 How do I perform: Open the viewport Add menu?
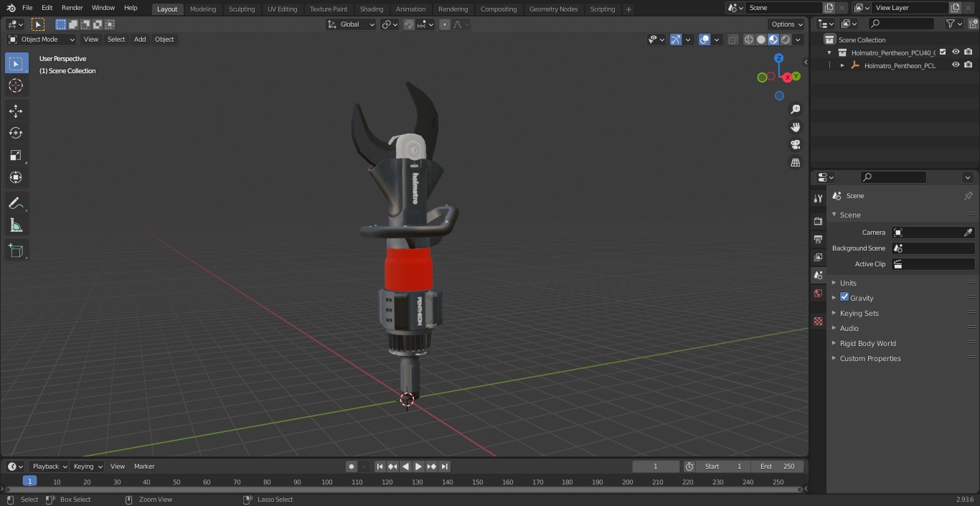[x=140, y=39]
